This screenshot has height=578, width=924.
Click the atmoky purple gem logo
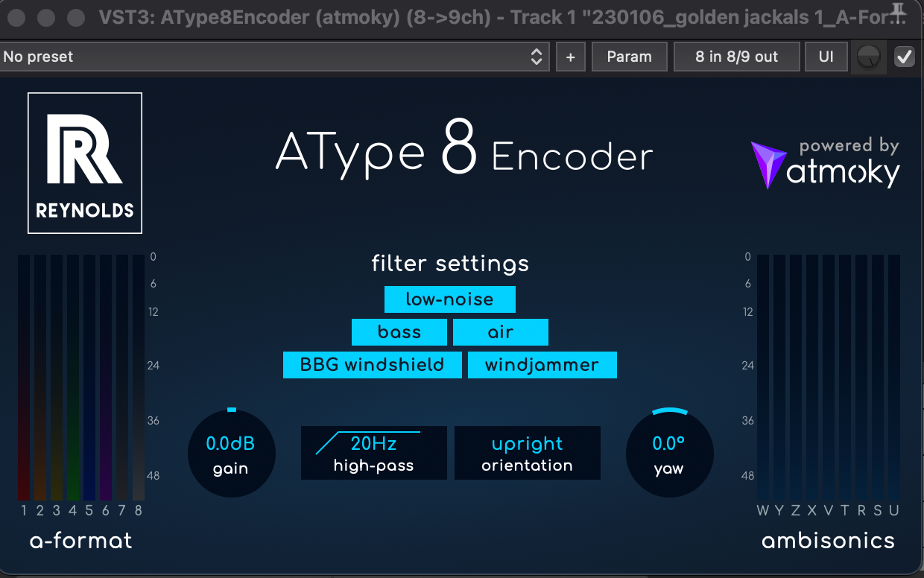pos(768,164)
